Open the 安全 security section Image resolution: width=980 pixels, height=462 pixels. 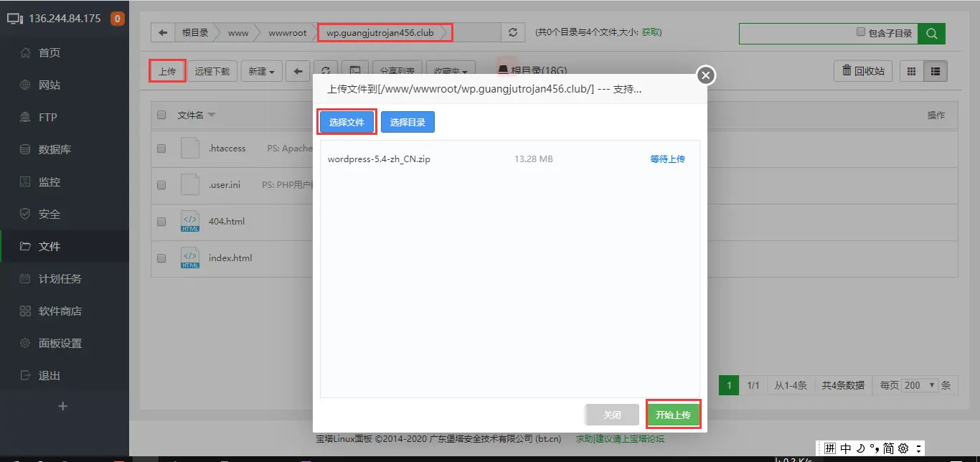click(49, 214)
